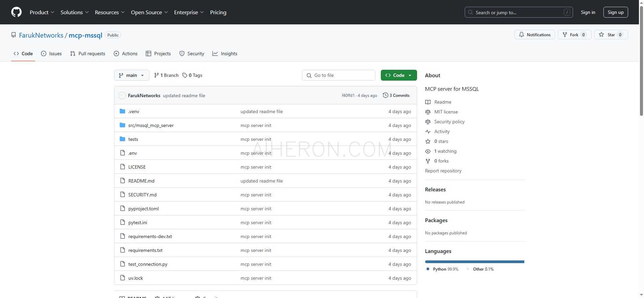Switch to the Projects tab
The width and height of the screenshot is (644, 298).
(x=158, y=54)
